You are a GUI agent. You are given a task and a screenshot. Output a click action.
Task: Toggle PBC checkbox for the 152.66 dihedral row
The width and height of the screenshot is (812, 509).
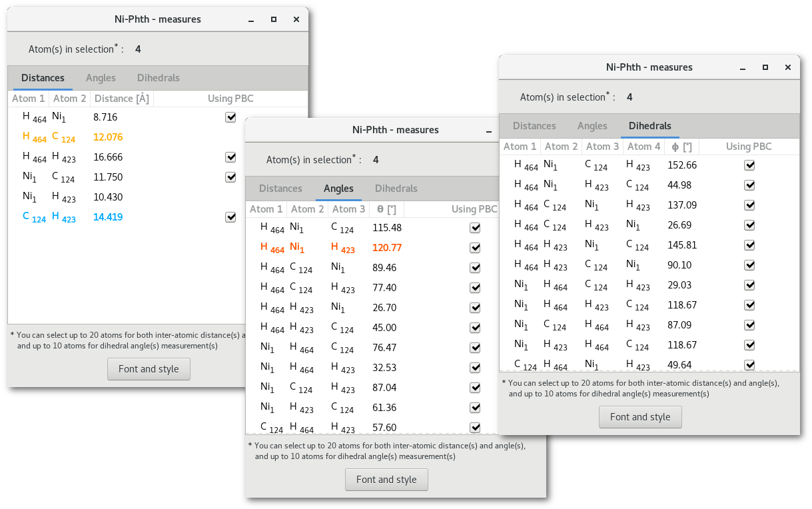(749, 165)
